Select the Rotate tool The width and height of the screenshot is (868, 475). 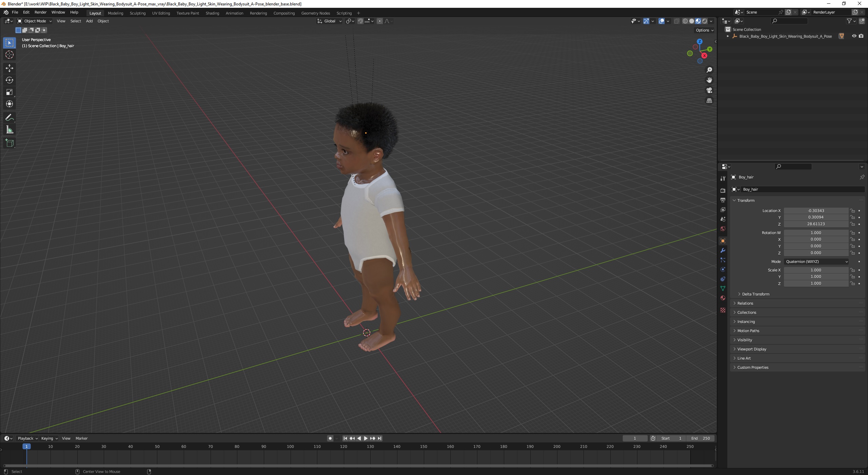pyautogui.click(x=9, y=80)
